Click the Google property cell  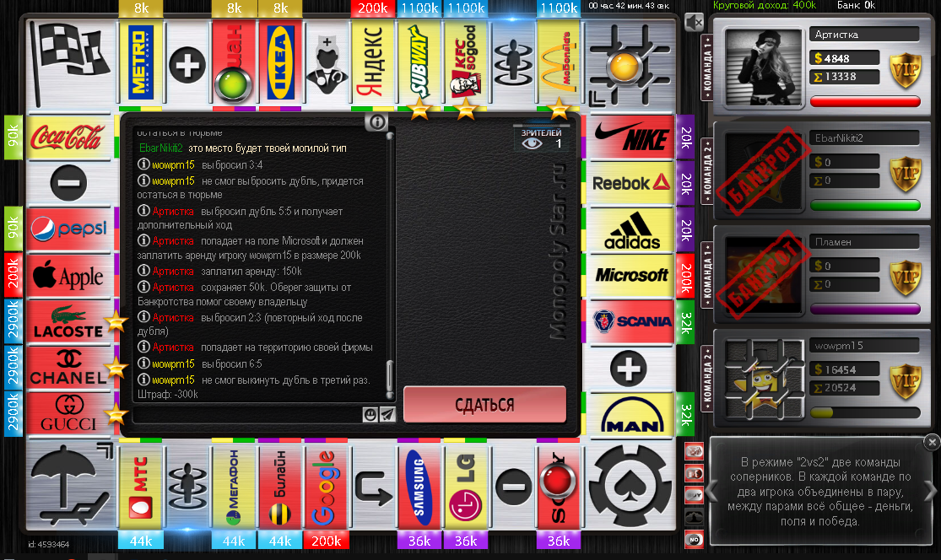[x=326, y=487]
